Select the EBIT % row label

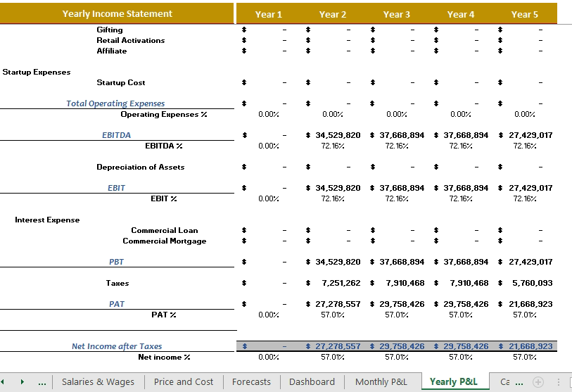point(164,198)
